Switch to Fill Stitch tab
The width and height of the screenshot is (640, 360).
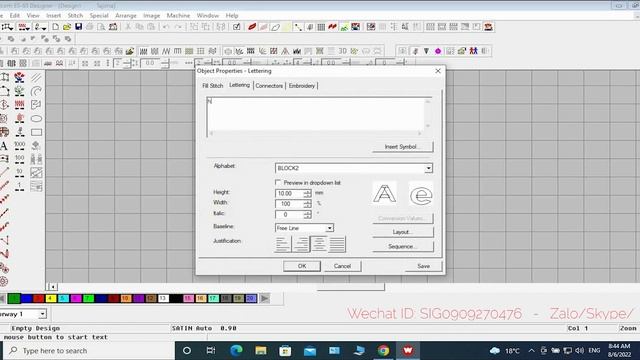click(213, 86)
